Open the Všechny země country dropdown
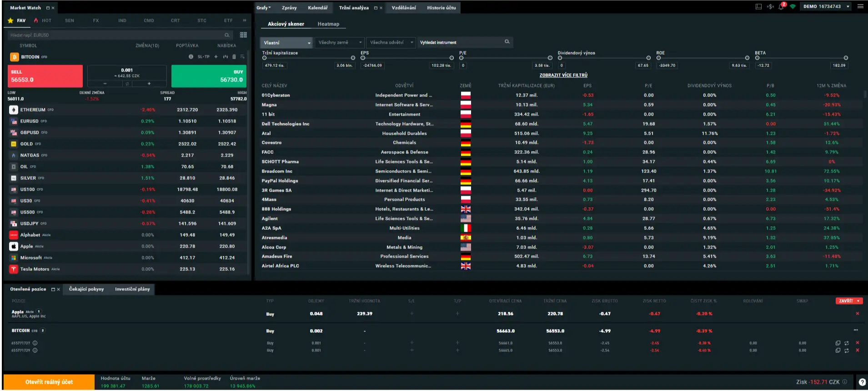Screen dimensions: 868x391 click(x=339, y=43)
